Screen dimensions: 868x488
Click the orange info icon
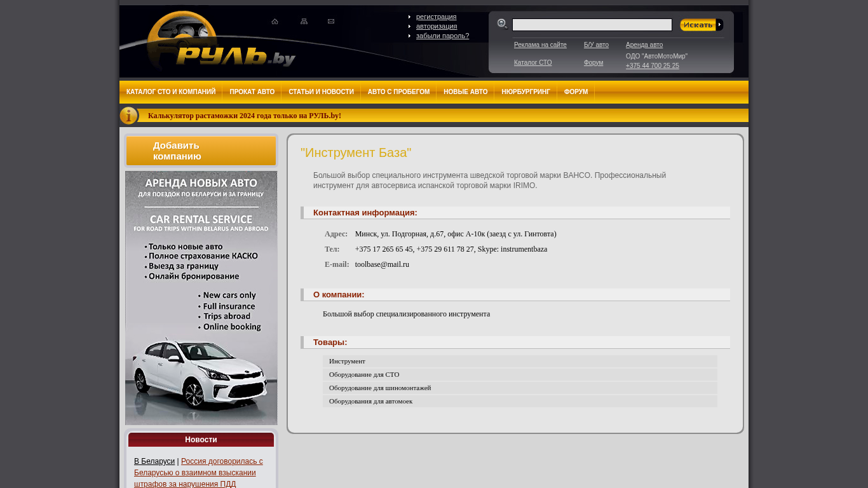pyautogui.click(x=128, y=116)
